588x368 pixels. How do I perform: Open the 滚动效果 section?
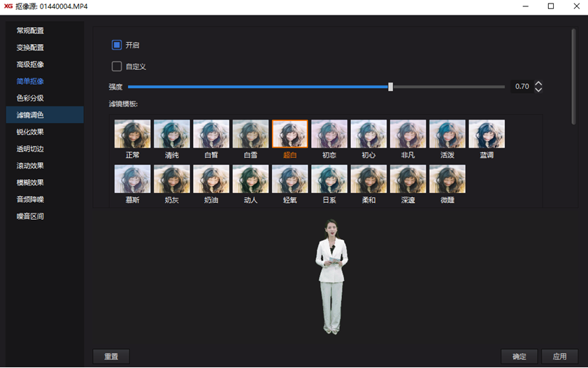click(45, 165)
